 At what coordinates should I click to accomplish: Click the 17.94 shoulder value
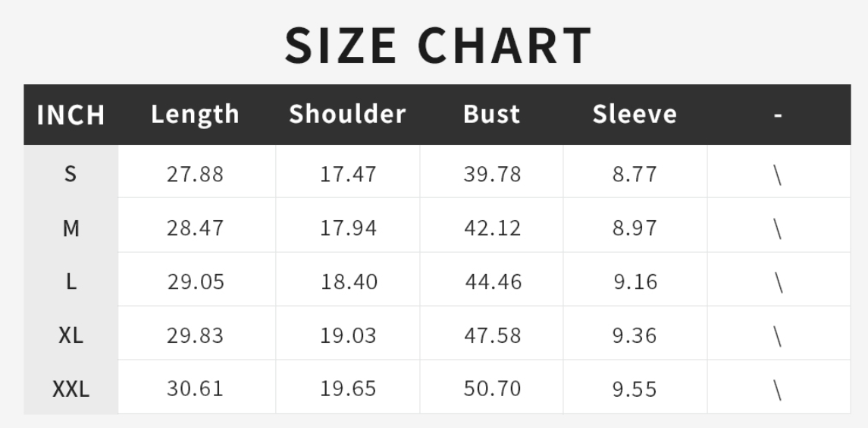click(x=348, y=228)
